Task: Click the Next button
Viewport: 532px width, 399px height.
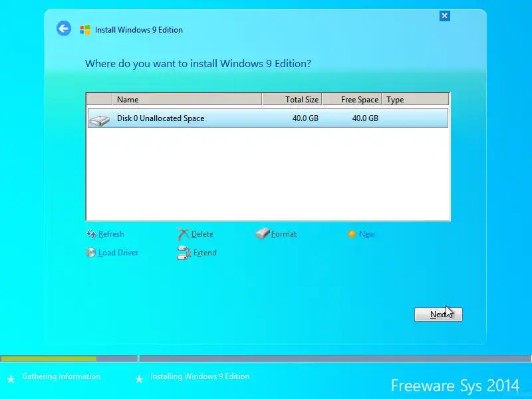Action: [x=438, y=315]
